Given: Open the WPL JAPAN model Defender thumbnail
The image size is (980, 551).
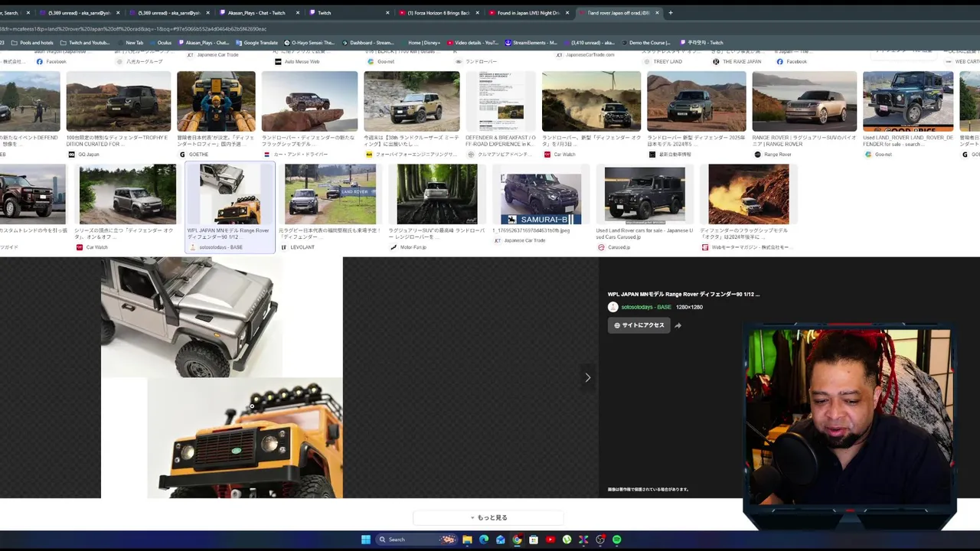Looking at the screenshot, I should 230,194.
